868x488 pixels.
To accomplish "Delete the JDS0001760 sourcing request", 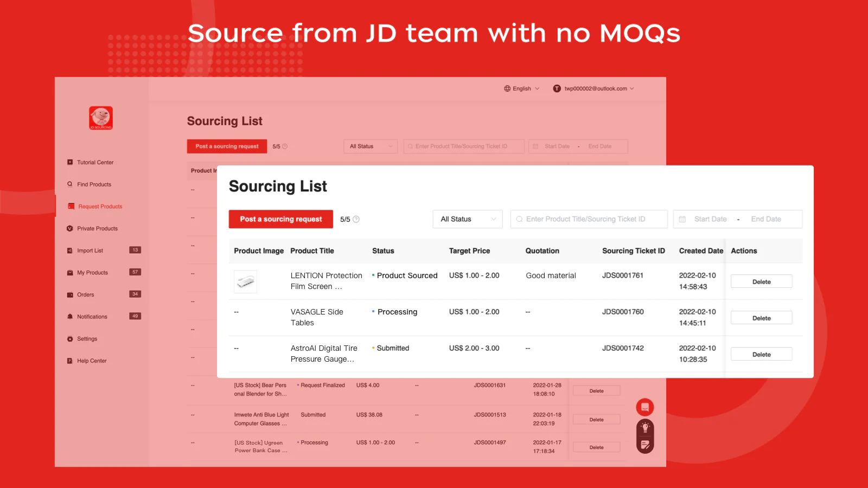I will pos(761,318).
